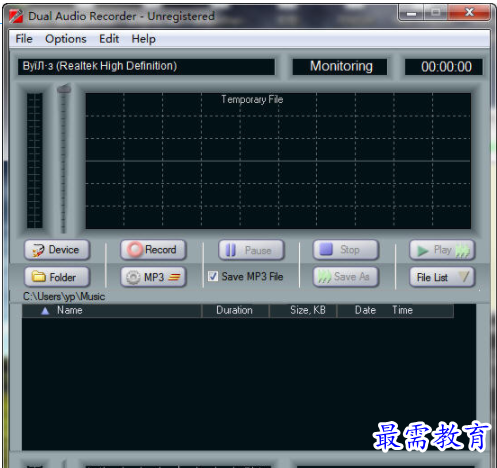
Task: Click the Realtek High Definition device display
Action: pos(146,67)
